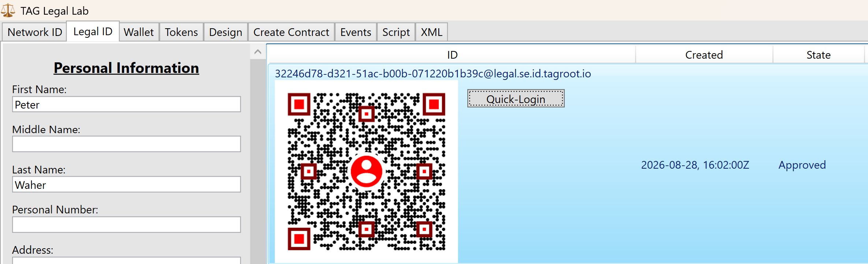868x264 pixels.
Task: Go to the Design tab
Action: tap(226, 32)
